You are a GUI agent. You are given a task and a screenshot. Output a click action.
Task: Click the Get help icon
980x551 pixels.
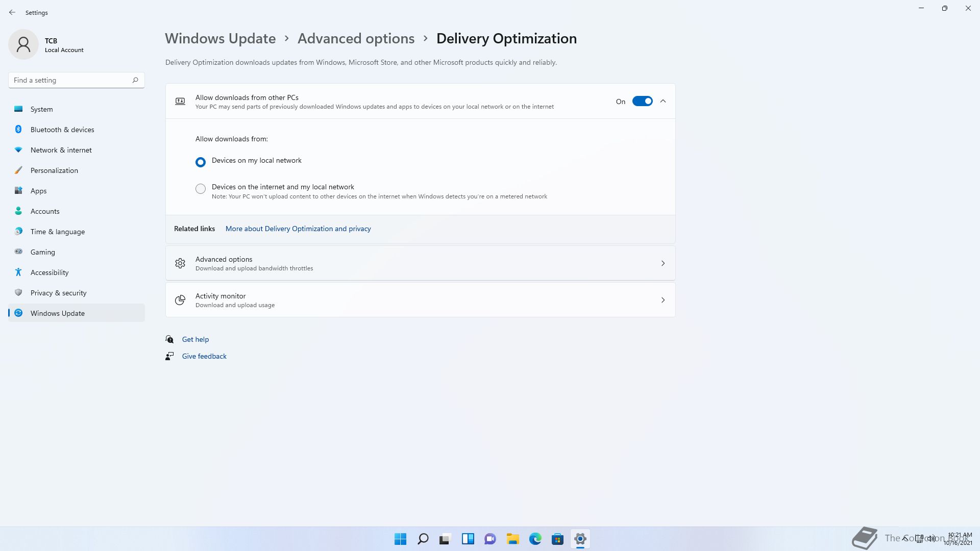pos(169,339)
